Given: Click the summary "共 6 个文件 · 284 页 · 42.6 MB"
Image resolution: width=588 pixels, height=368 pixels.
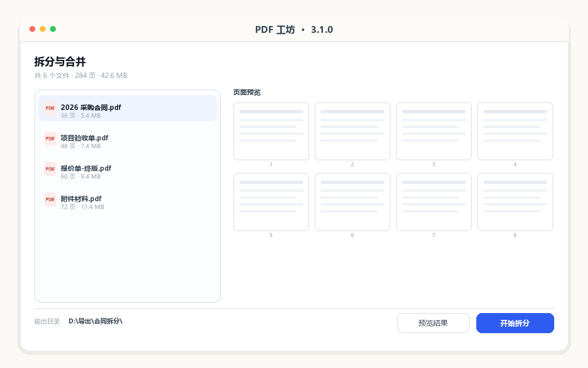Looking at the screenshot, I should (81, 76).
